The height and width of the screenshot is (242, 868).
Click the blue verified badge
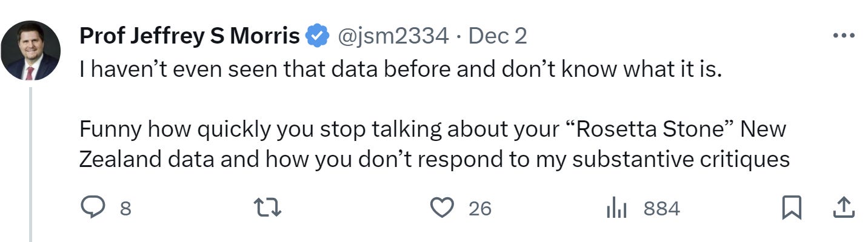[317, 36]
